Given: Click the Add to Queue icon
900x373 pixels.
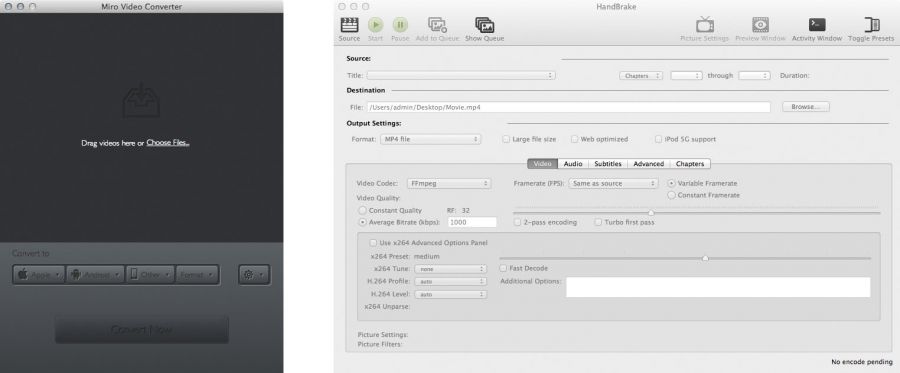Looking at the screenshot, I should (437, 25).
